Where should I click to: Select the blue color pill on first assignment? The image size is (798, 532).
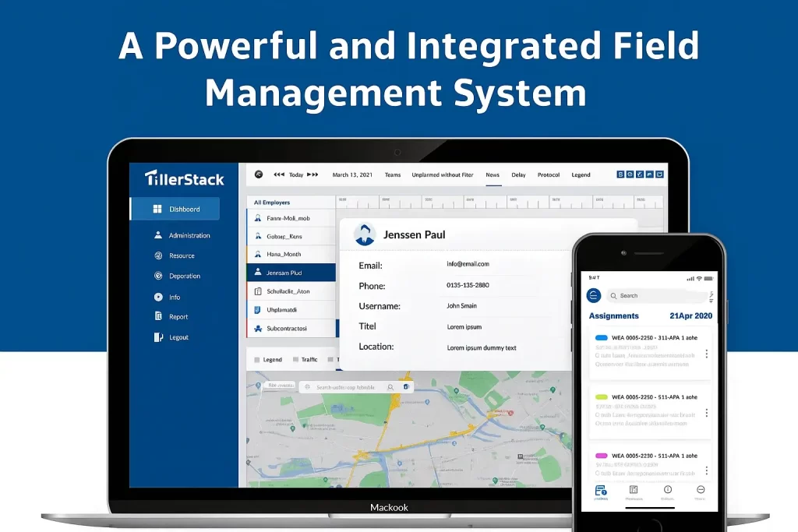click(x=602, y=337)
